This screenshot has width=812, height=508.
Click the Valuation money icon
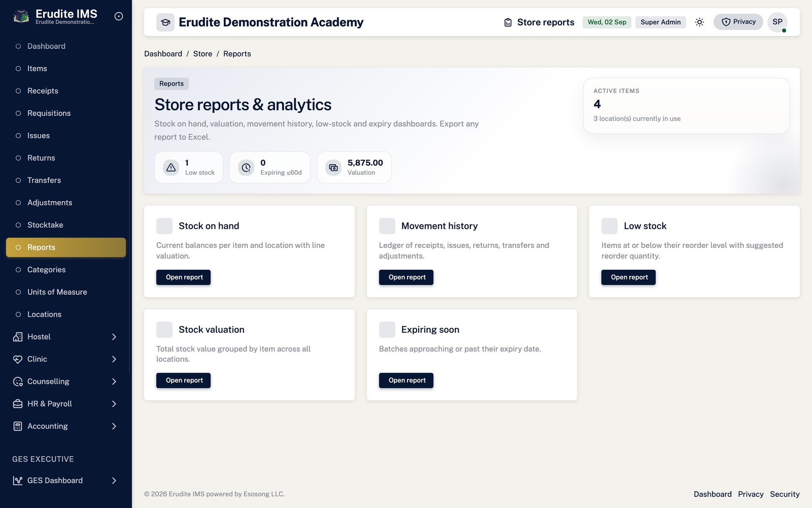pyautogui.click(x=333, y=167)
